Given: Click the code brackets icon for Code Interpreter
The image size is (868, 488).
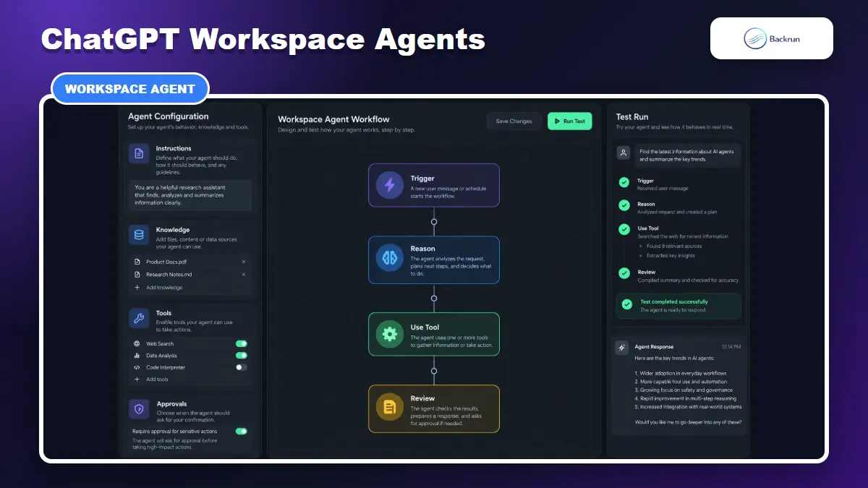Looking at the screenshot, I should click(137, 367).
